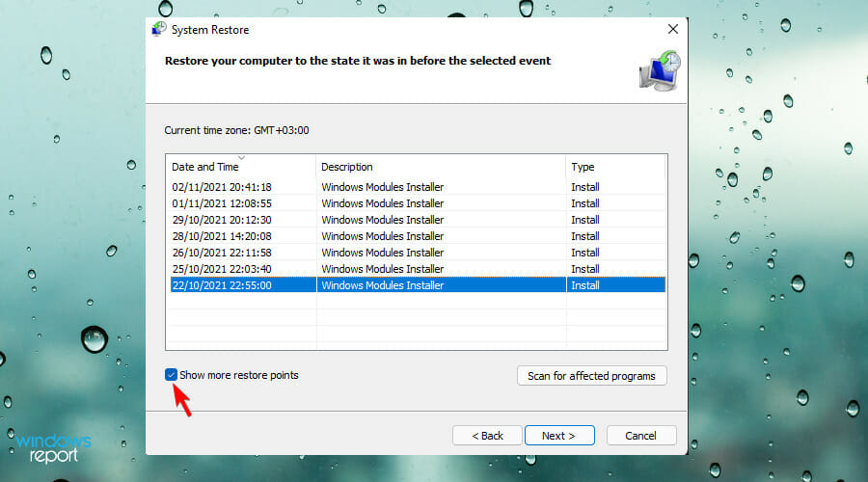Click Install type in the 01/11/2021 row
This screenshot has height=482, width=868.
[585, 203]
